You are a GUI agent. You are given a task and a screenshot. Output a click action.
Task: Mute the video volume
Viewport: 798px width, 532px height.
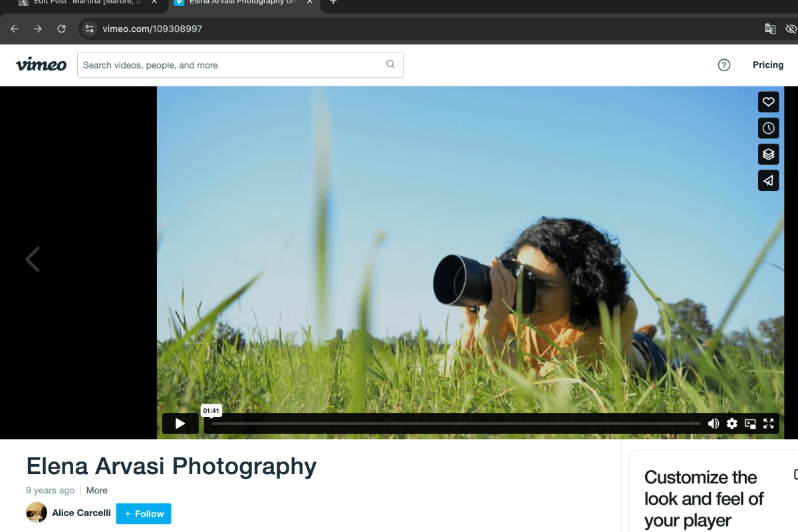tap(714, 424)
